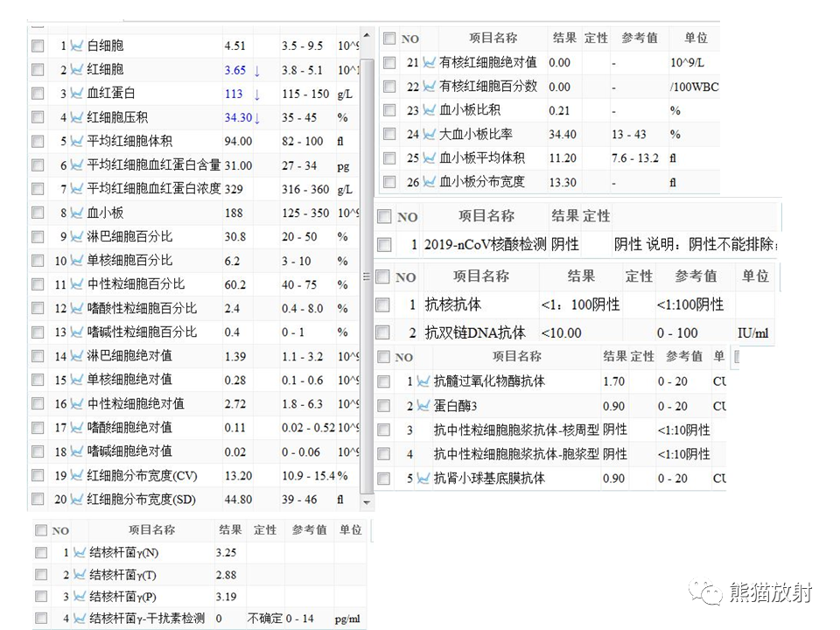Open trend chart icon for 淋巴细胞绝对值
This screenshot has height=630, width=840.
pos(77,356)
